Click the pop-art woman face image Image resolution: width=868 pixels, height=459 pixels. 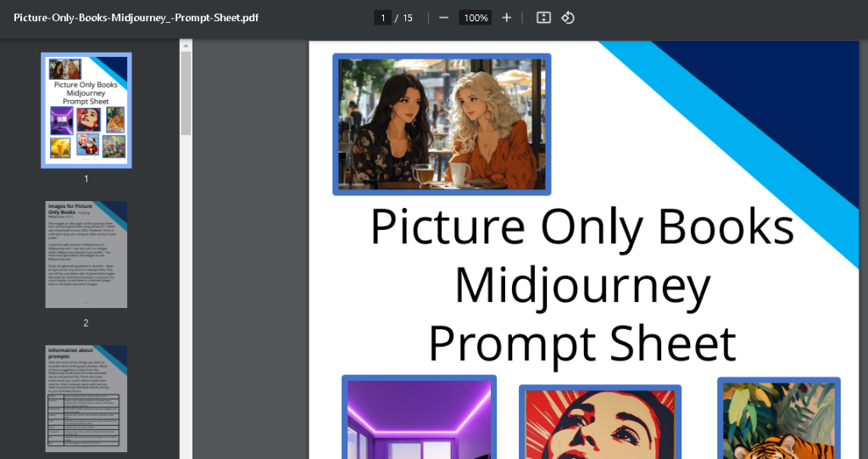600,422
